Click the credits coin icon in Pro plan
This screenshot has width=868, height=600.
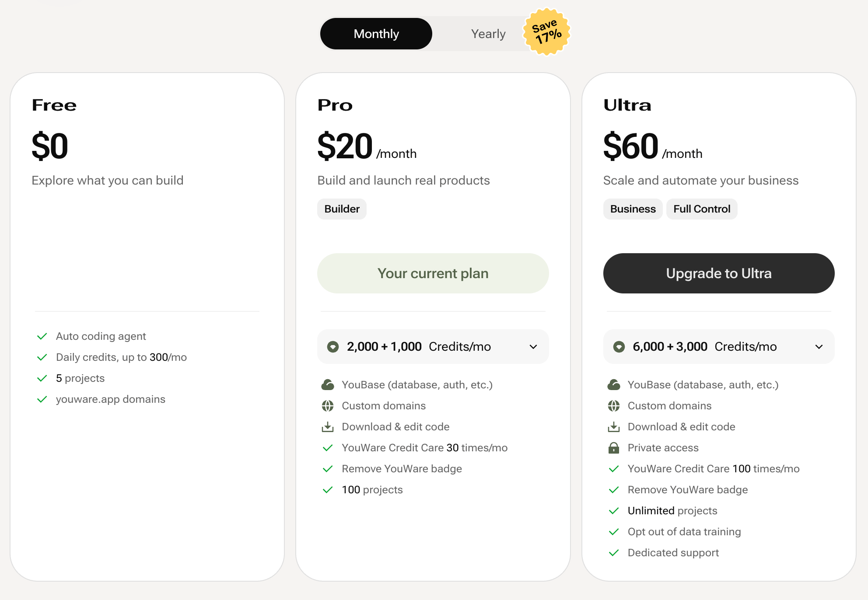[333, 347]
